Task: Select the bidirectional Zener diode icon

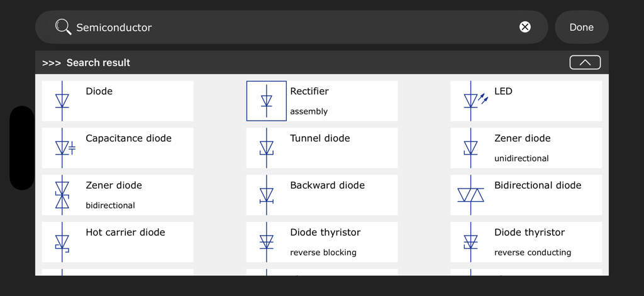Action: (62, 195)
